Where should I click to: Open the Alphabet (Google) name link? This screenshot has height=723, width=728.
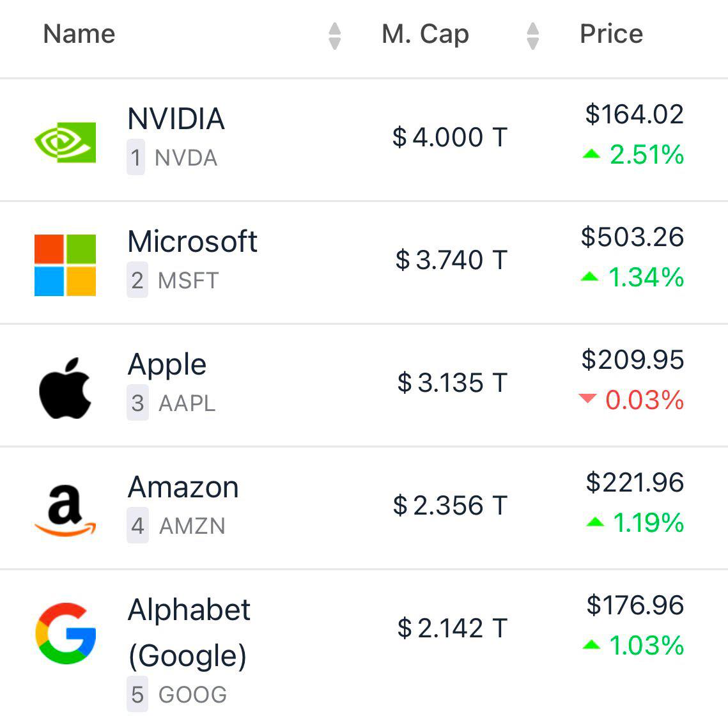189,632
